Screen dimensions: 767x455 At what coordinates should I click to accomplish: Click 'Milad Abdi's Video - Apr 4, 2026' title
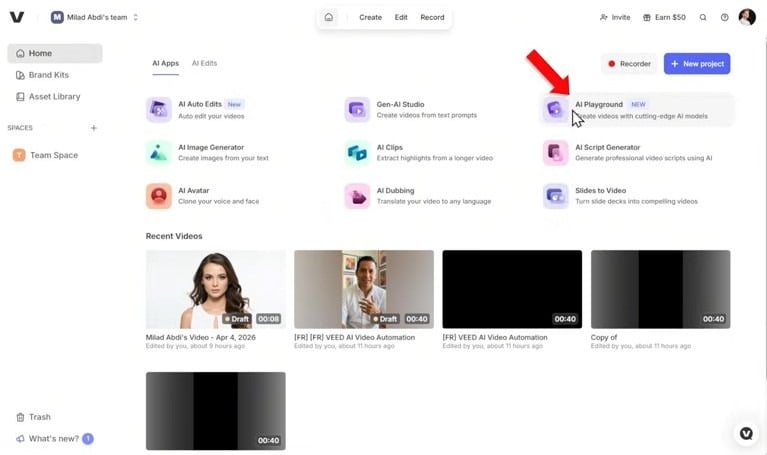(201, 337)
